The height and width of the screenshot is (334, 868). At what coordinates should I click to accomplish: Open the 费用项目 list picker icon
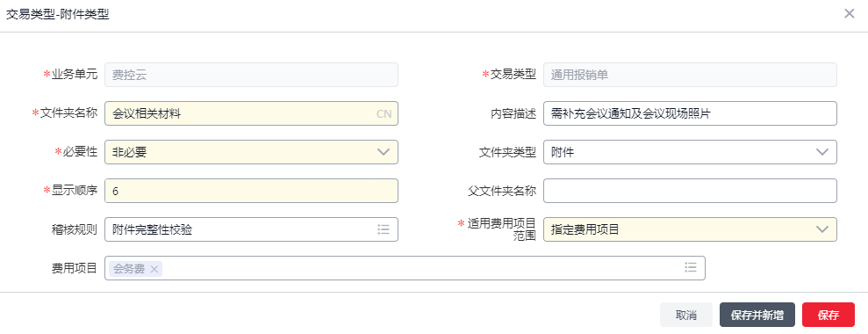(x=691, y=268)
